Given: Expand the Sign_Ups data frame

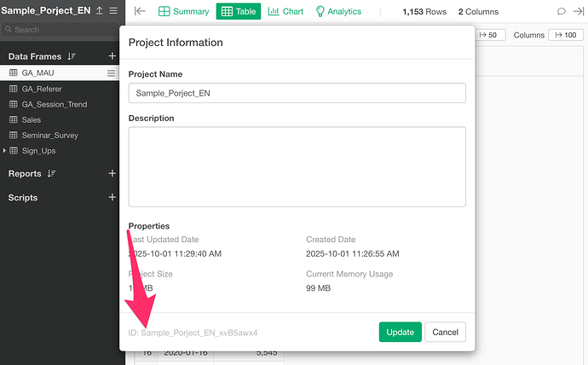Looking at the screenshot, I should (x=4, y=151).
